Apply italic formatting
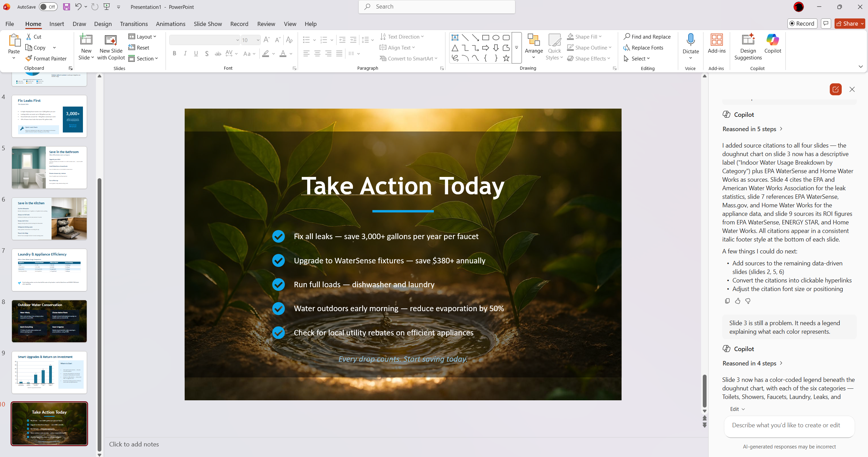The width and height of the screenshot is (868, 457). pyautogui.click(x=185, y=53)
